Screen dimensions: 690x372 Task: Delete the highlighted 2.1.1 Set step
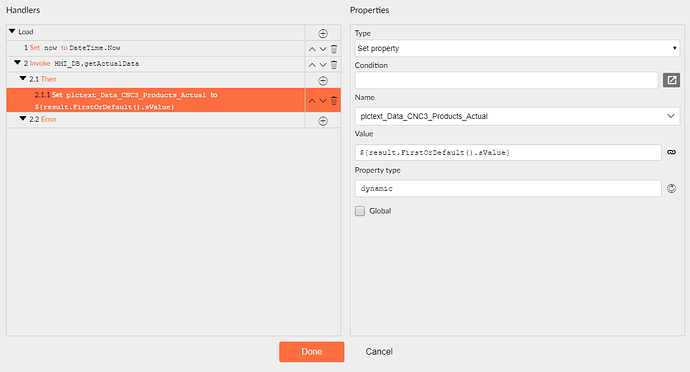click(334, 100)
